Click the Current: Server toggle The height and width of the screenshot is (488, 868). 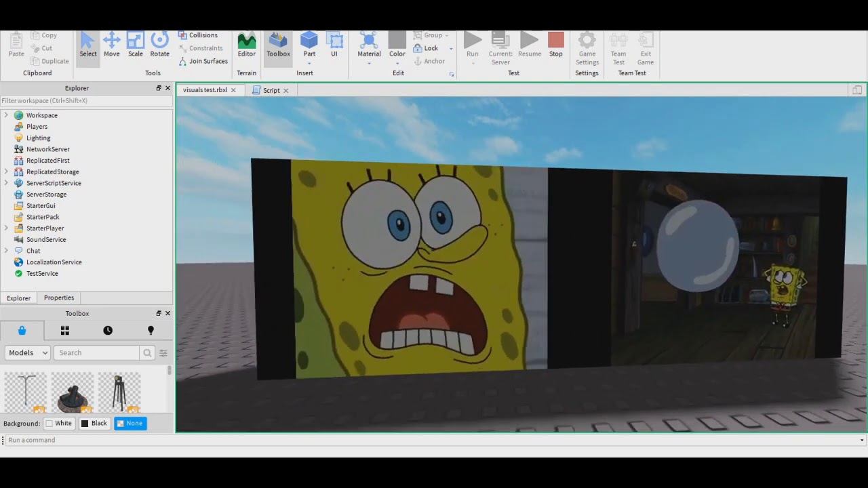[x=500, y=48]
